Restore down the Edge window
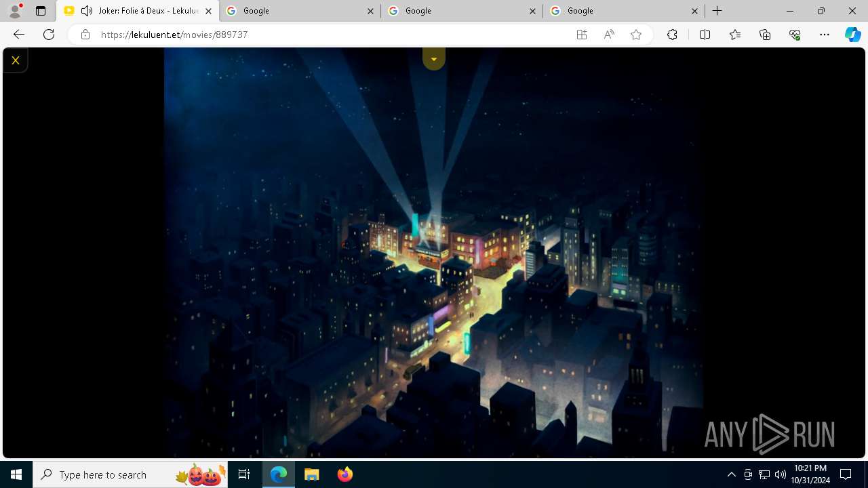868x488 pixels. [821, 11]
